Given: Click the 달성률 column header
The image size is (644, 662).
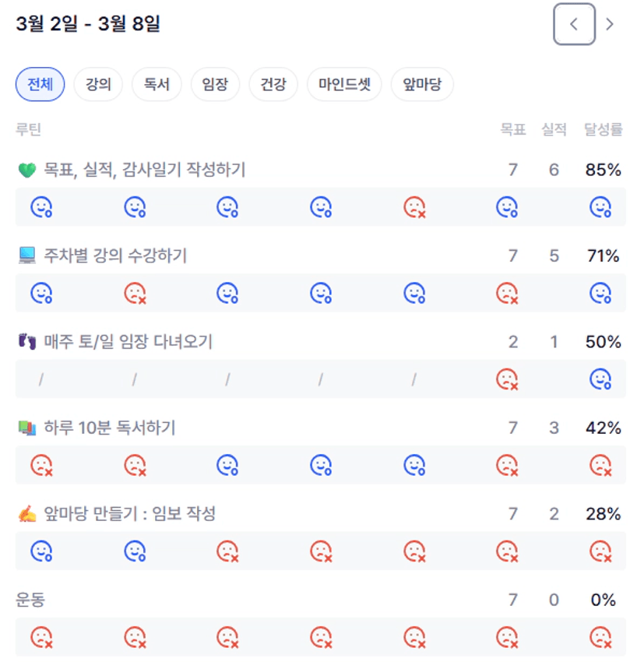Looking at the screenshot, I should point(603,130).
